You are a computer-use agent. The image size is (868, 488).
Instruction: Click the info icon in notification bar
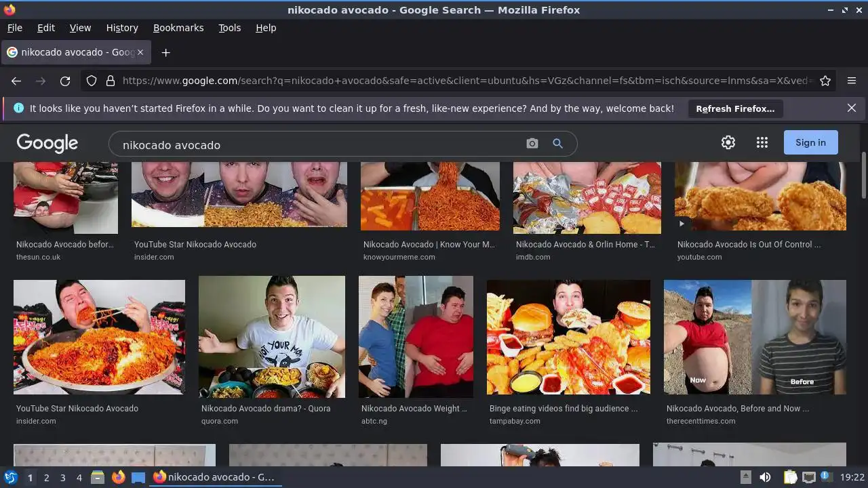18,108
